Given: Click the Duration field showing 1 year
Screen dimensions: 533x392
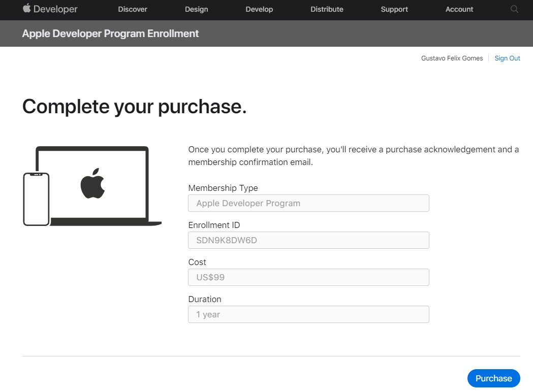Looking at the screenshot, I should coord(308,314).
